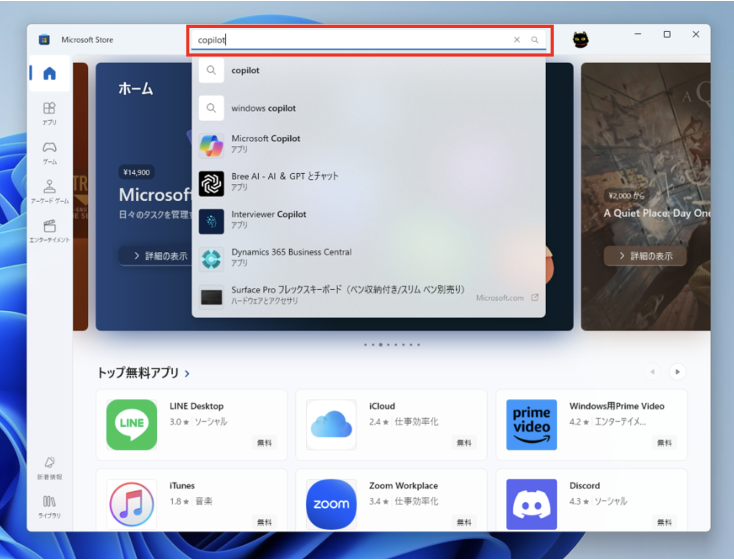Image resolution: width=734 pixels, height=560 pixels.
Task: Click 無料 on the Prime Video card
Action: [x=664, y=443]
